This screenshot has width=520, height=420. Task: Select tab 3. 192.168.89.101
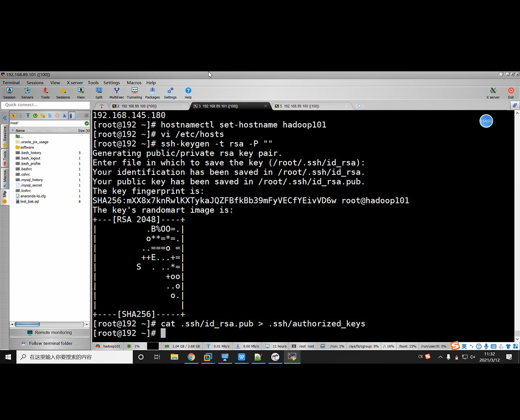pyautogui.click(x=229, y=106)
